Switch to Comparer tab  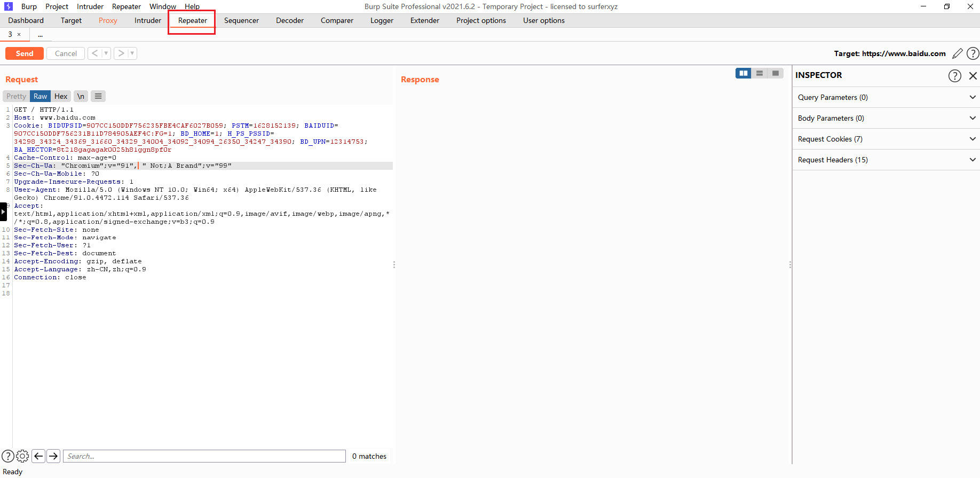click(x=337, y=20)
